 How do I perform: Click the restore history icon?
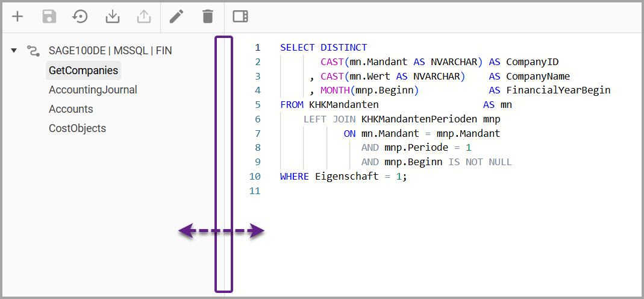[80, 16]
